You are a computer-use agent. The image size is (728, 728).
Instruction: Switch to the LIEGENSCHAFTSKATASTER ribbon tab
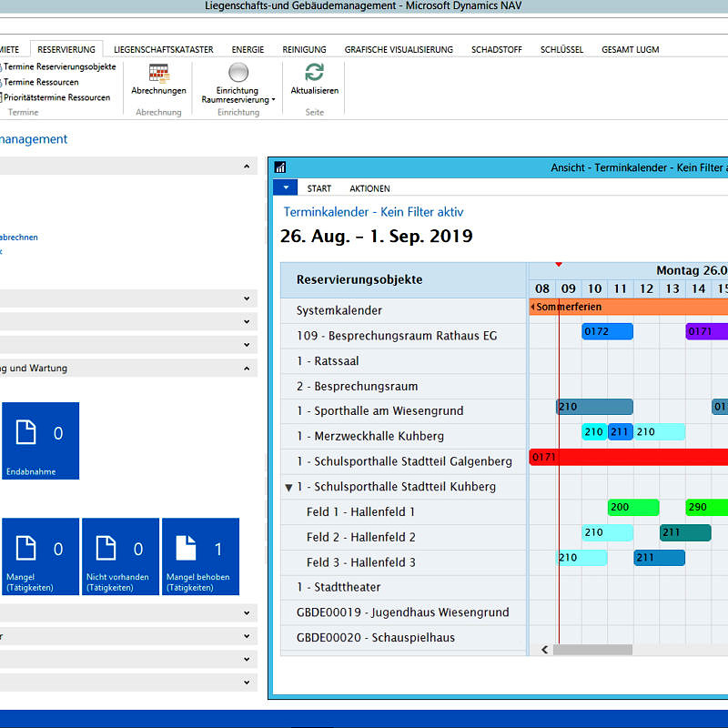(x=164, y=49)
